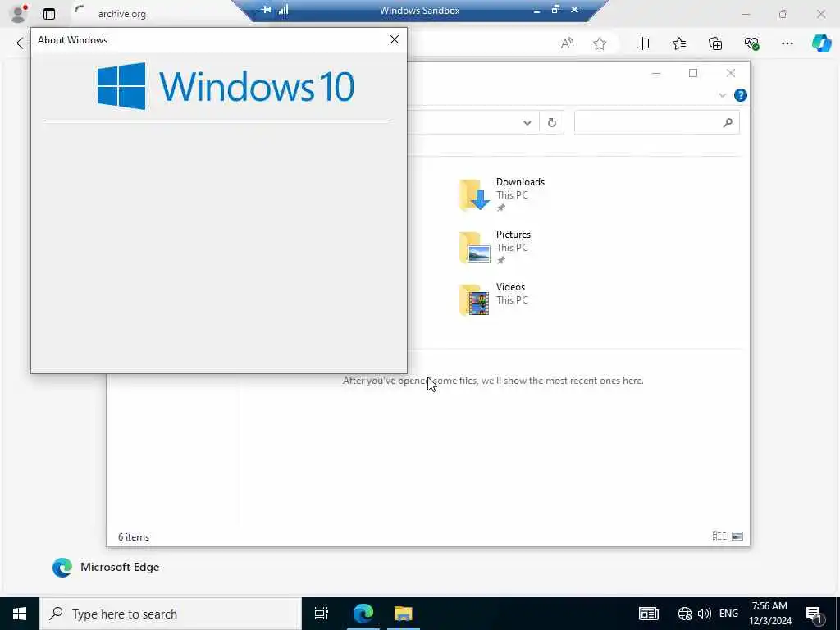Open the Downloads folder in File Explorer
This screenshot has width=840, height=630.
502,195
